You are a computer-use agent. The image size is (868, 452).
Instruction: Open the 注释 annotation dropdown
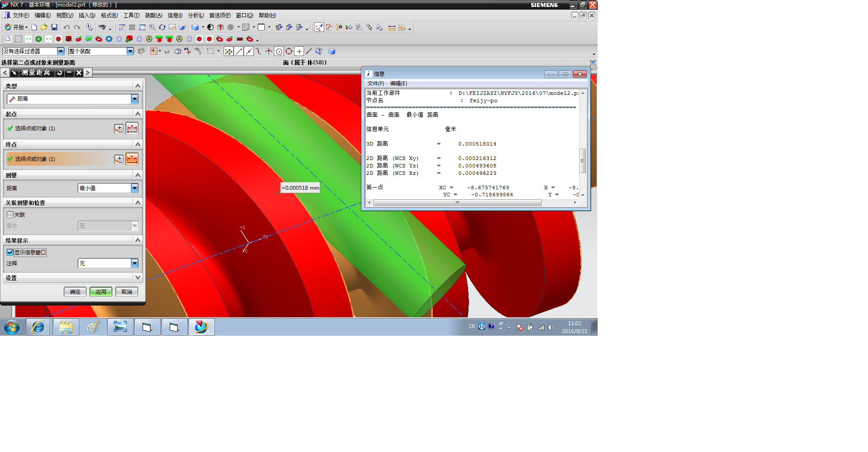[134, 263]
